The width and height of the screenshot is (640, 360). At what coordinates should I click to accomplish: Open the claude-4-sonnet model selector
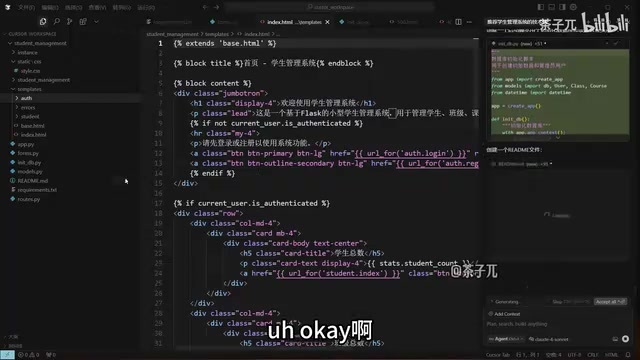click(x=548, y=339)
